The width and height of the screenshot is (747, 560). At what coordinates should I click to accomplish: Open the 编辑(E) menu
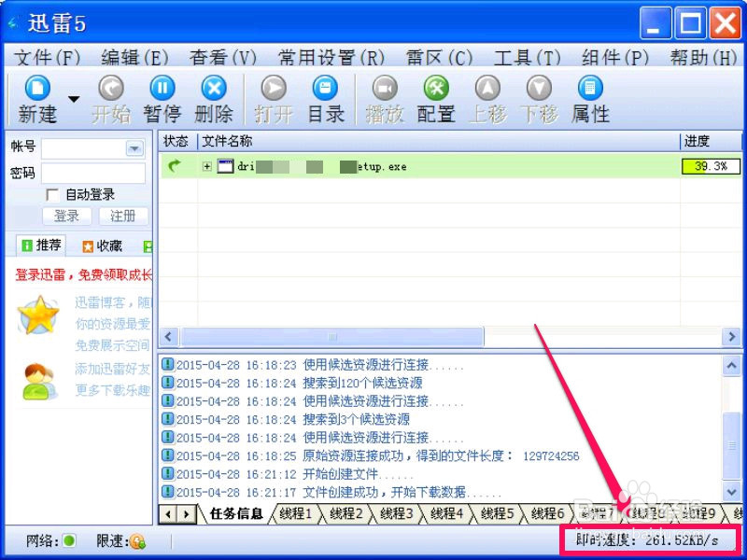(135, 58)
